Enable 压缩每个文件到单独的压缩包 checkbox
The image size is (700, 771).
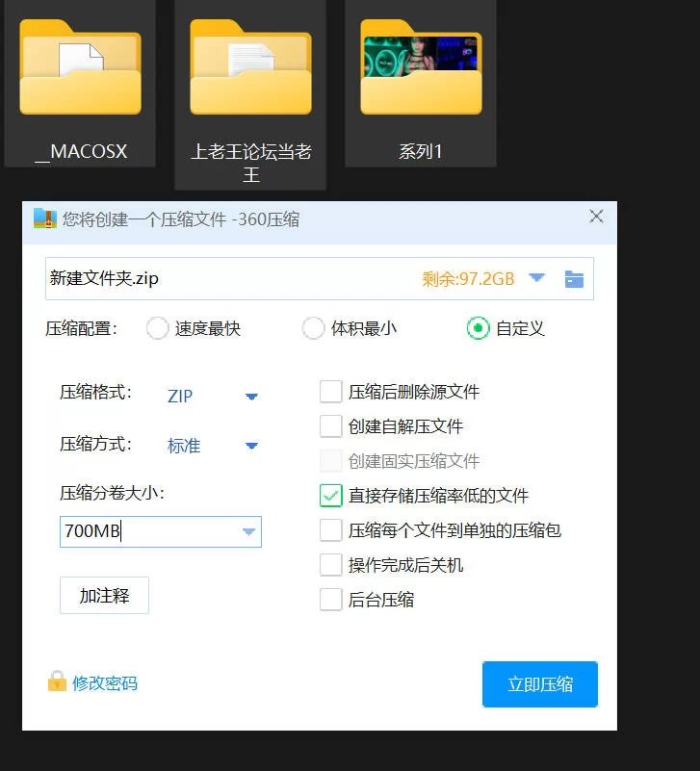click(331, 530)
